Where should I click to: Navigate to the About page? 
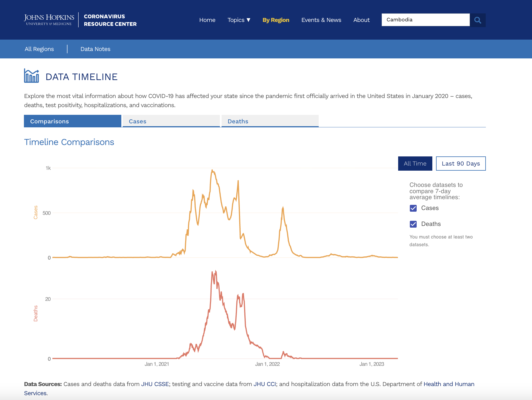[x=361, y=20]
